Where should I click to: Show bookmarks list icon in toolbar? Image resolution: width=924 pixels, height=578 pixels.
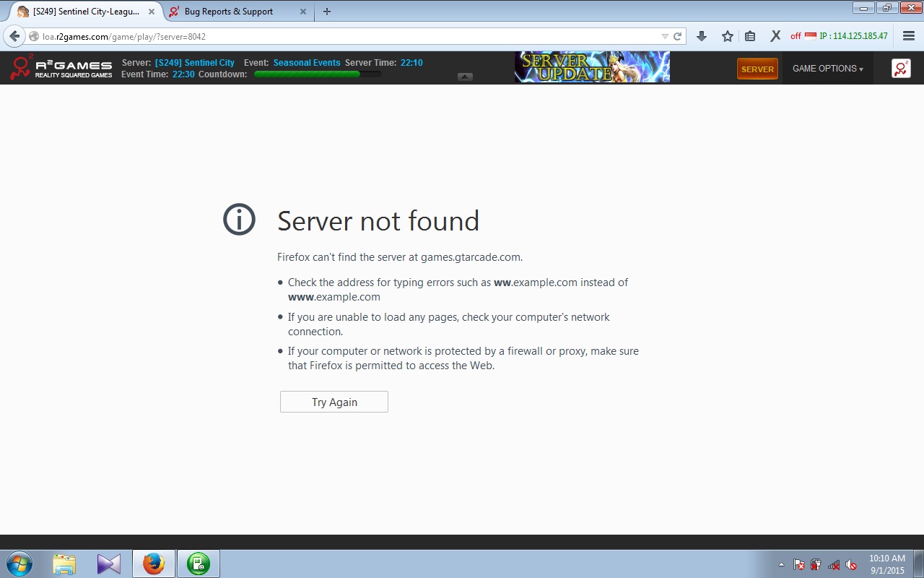click(x=750, y=36)
